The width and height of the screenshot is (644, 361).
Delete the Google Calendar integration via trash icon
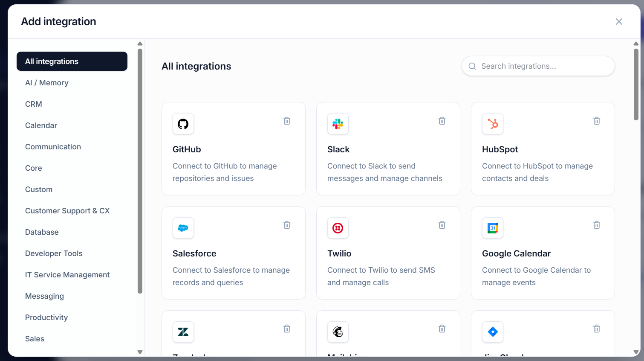(597, 225)
